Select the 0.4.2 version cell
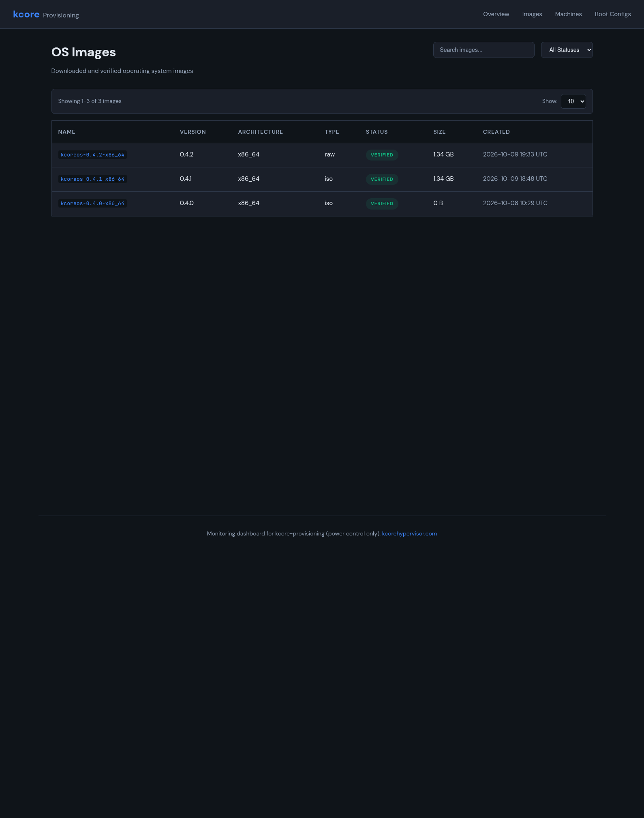 [x=186, y=154]
